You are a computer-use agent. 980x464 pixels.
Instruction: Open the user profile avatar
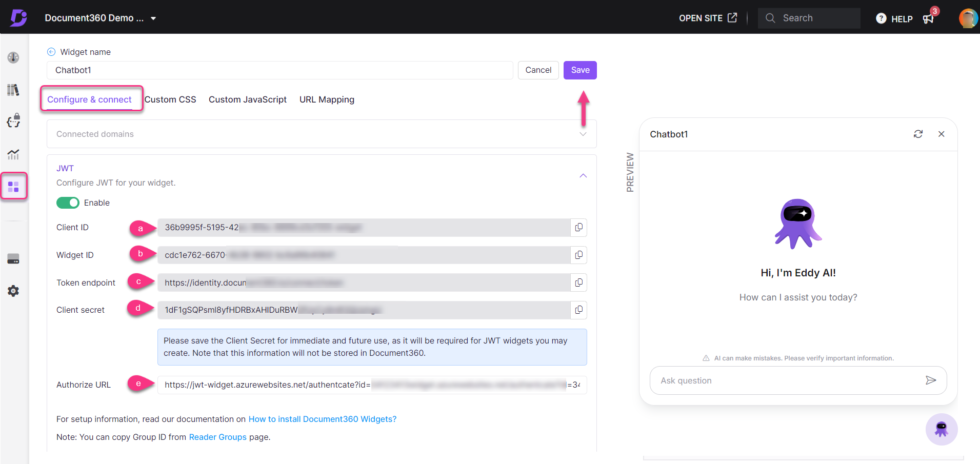click(x=968, y=18)
